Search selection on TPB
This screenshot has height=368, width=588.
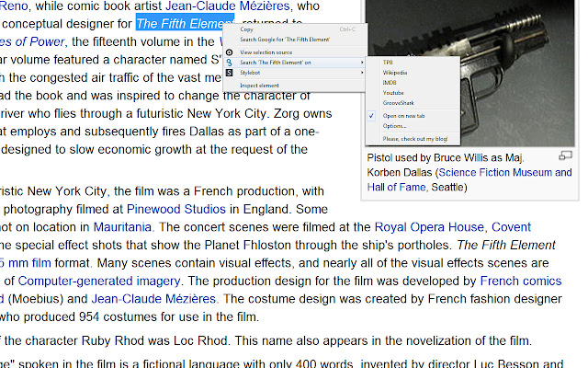click(x=389, y=62)
